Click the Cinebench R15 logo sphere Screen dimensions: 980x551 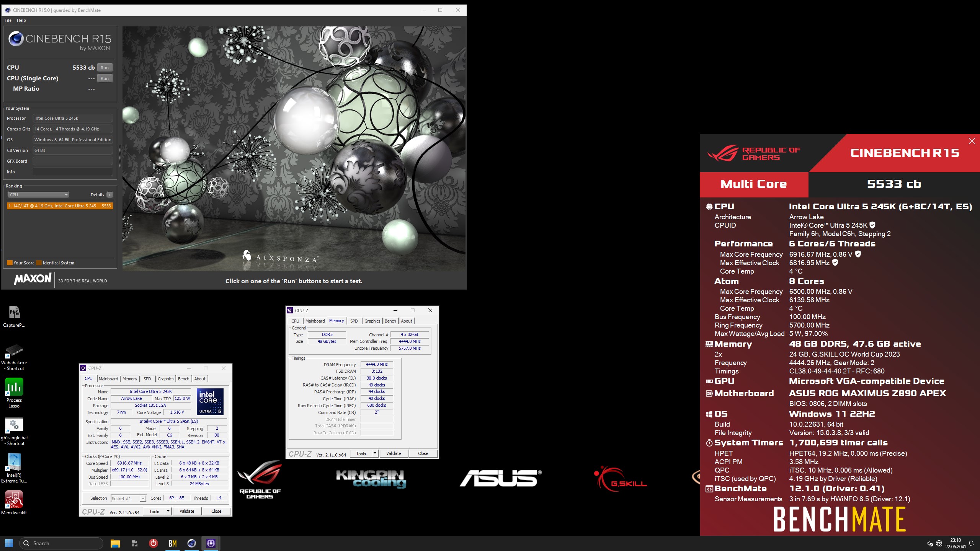[16, 39]
